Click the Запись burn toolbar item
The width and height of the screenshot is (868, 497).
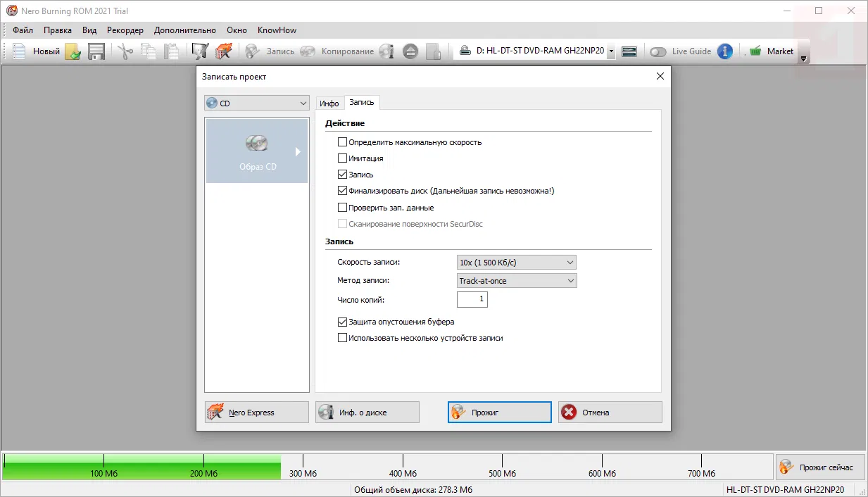coord(269,51)
